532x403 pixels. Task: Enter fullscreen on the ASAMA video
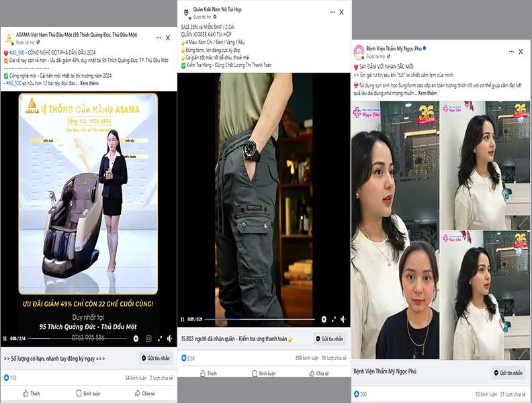(x=159, y=339)
